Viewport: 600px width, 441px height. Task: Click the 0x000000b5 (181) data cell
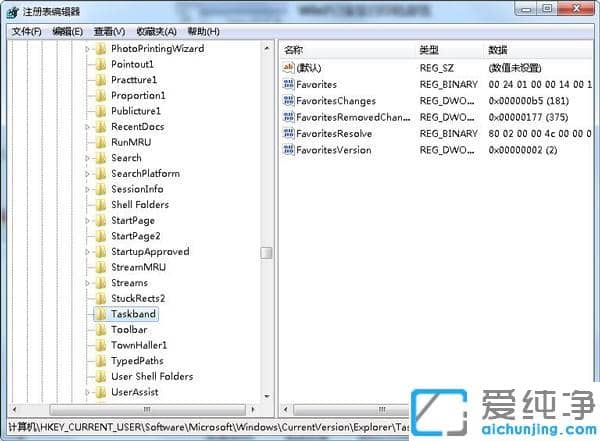[528, 101]
